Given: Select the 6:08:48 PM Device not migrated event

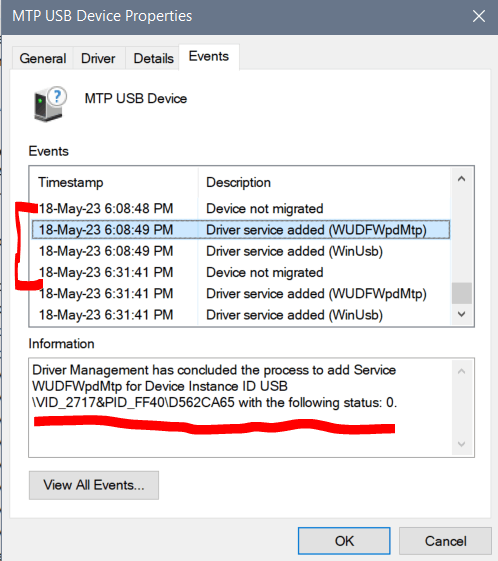Looking at the screenshot, I should pyautogui.click(x=241, y=209).
